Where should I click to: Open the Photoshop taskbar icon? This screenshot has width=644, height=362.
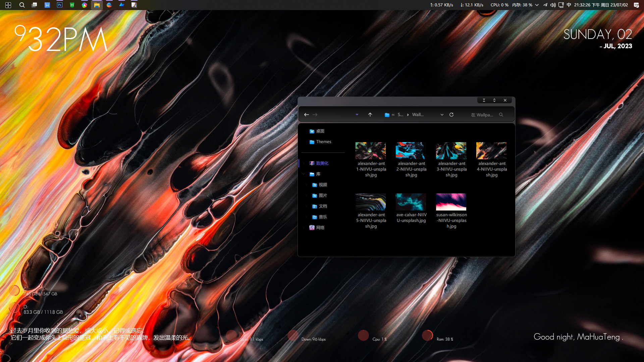coord(60,5)
